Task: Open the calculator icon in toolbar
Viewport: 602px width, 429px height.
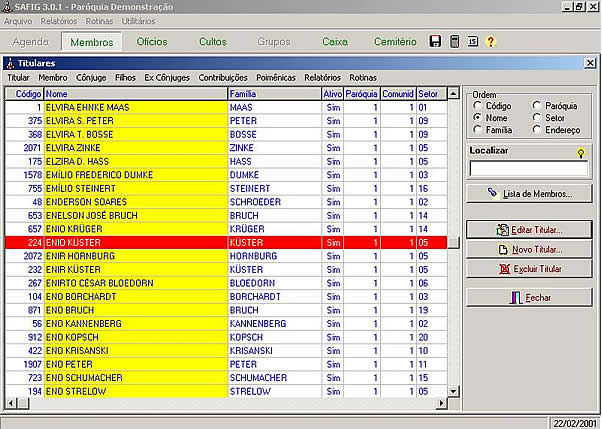Action: 454,41
